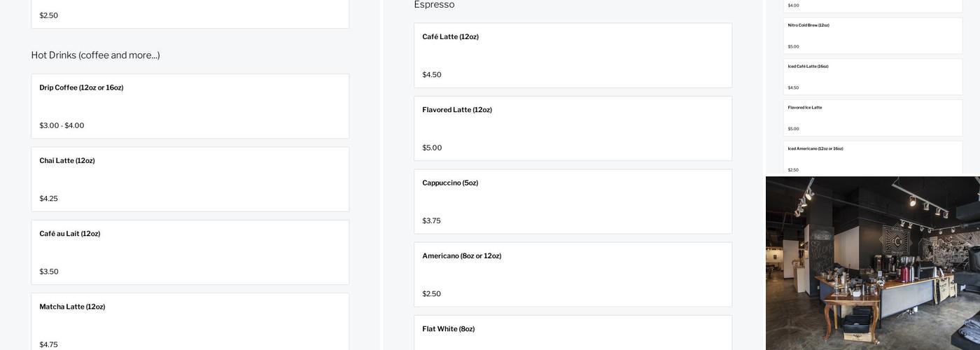The height and width of the screenshot is (350, 980).
Task: Open the Iced Café Latte (16oz) item
Action: click(x=872, y=76)
